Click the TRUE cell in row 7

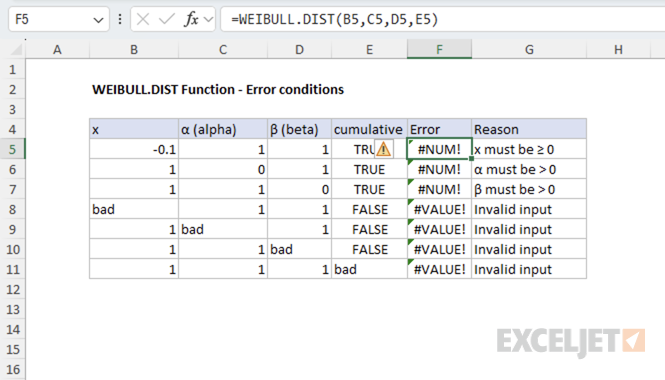(369, 190)
